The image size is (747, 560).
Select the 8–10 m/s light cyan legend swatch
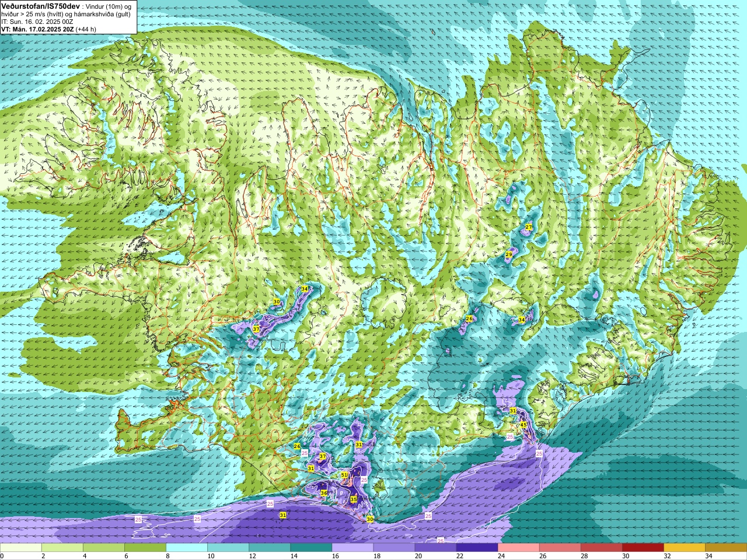tap(187, 547)
